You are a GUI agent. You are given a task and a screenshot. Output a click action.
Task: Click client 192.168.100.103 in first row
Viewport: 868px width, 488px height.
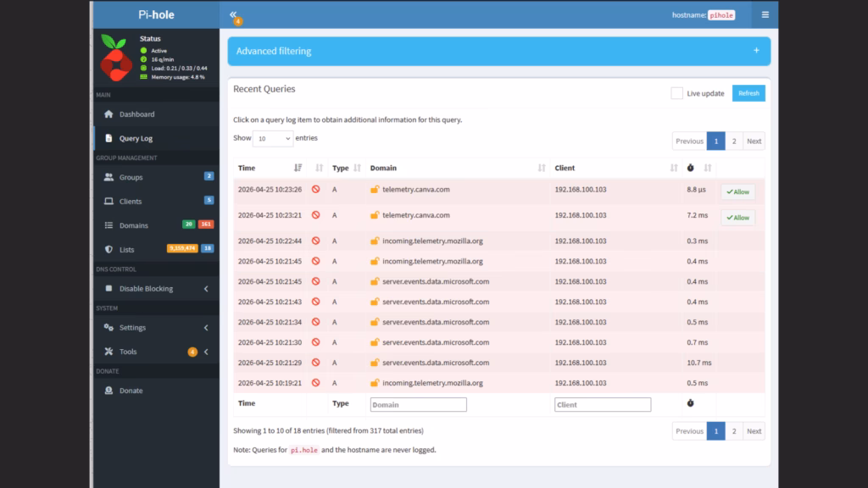580,189
